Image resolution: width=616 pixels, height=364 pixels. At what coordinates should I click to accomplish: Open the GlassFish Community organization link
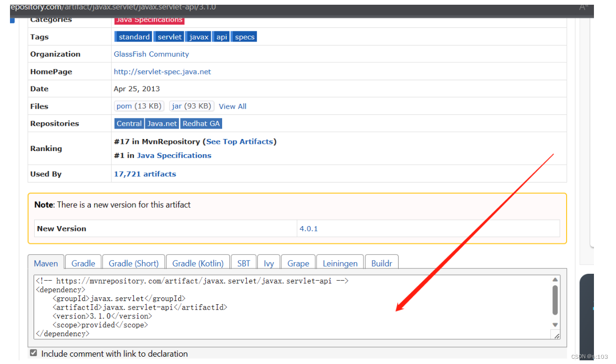click(x=151, y=53)
